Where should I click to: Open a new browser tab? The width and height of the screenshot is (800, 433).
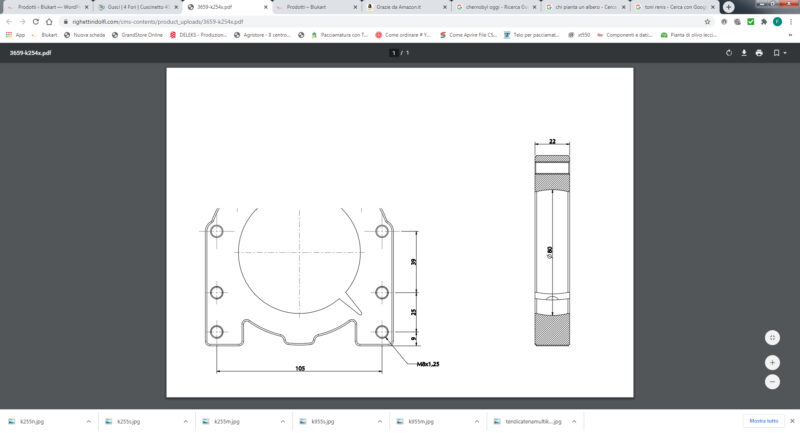point(729,7)
